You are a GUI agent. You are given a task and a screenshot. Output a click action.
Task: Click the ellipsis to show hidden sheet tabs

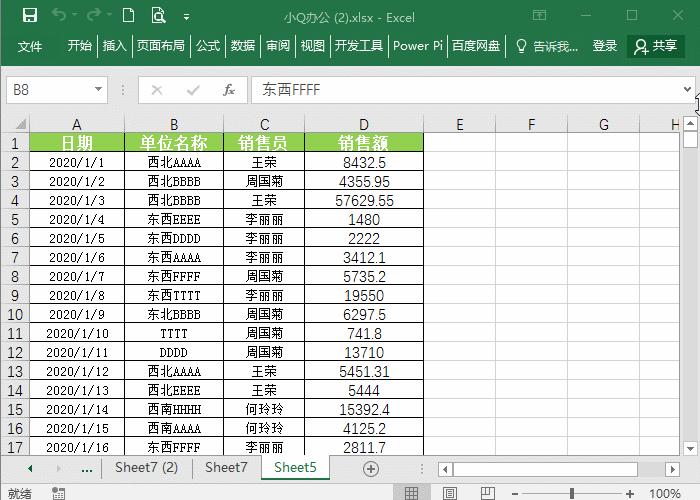pos(87,469)
